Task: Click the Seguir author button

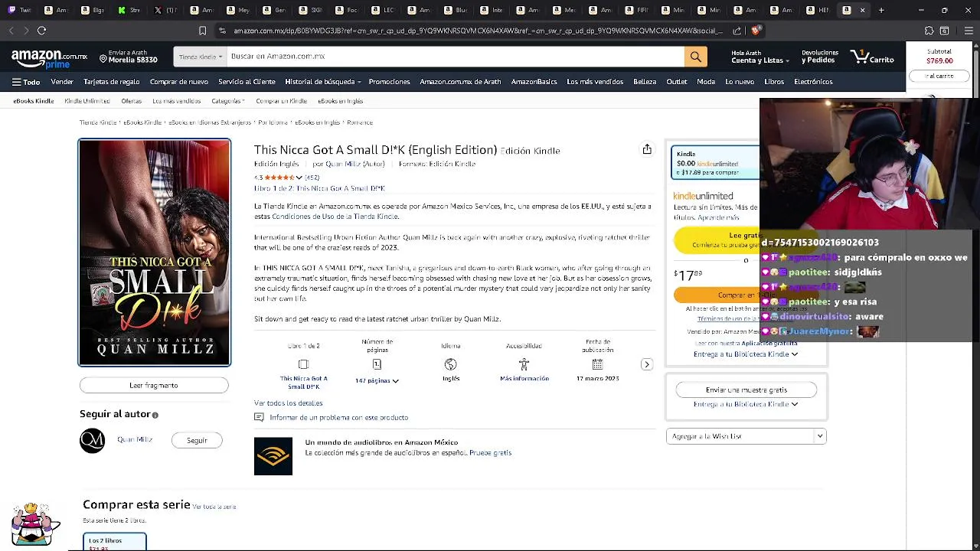Action: pyautogui.click(x=197, y=440)
